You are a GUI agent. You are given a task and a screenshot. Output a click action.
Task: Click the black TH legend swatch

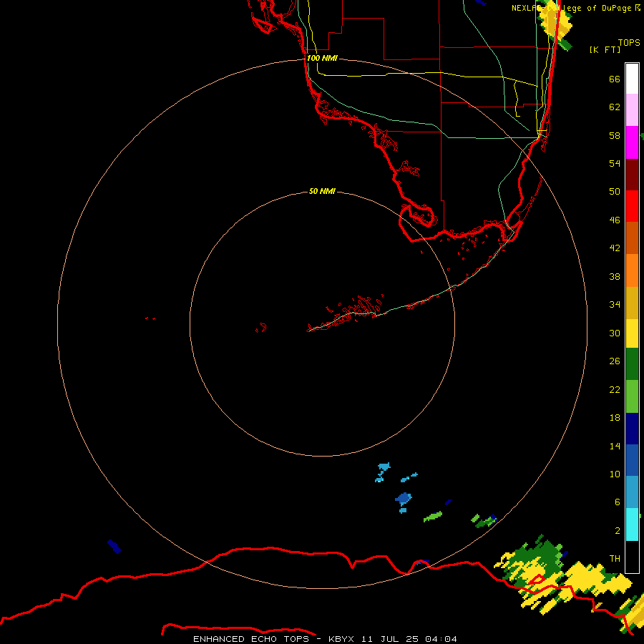(x=632, y=557)
